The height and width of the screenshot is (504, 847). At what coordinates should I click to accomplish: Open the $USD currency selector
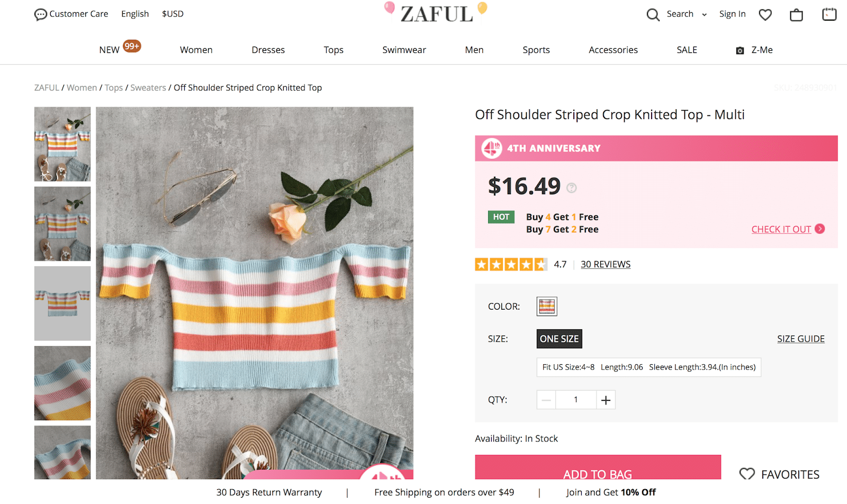(173, 14)
